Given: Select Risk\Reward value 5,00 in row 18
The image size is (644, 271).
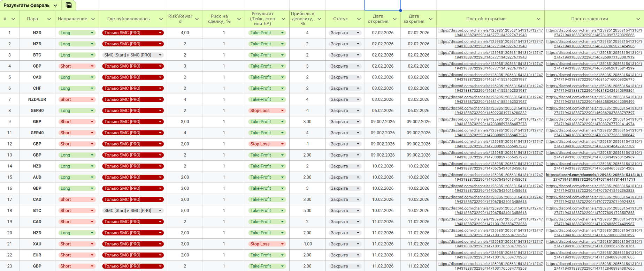Looking at the screenshot, I should tap(185, 211).
